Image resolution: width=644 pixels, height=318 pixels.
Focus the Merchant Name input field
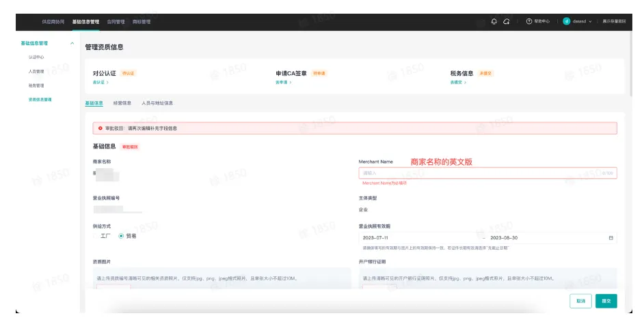click(x=487, y=173)
